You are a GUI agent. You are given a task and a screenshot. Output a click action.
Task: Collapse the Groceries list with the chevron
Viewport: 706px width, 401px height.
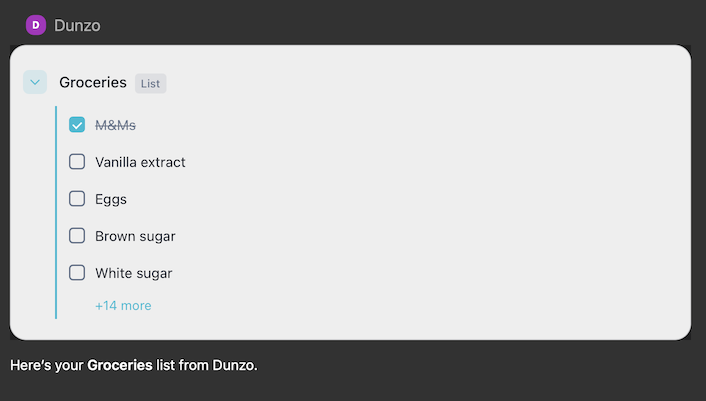click(35, 83)
